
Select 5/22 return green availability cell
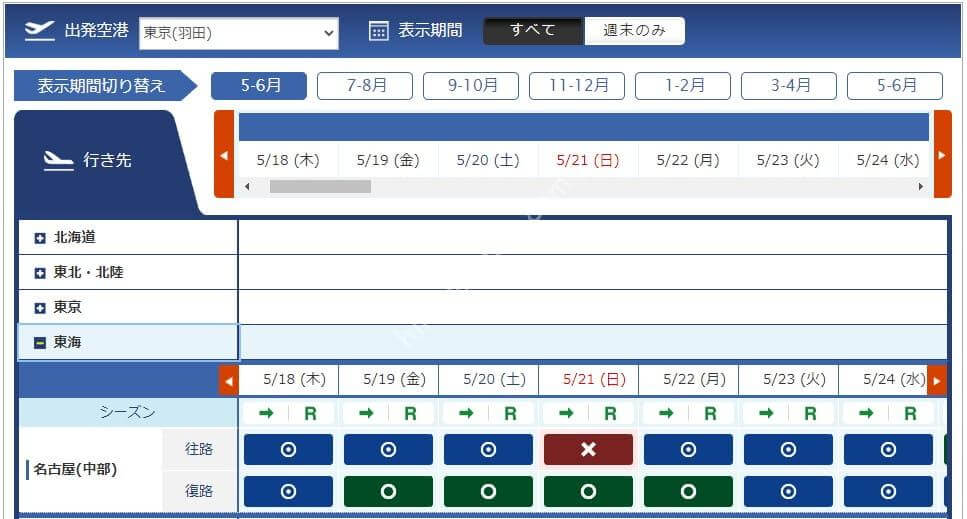pos(688,491)
